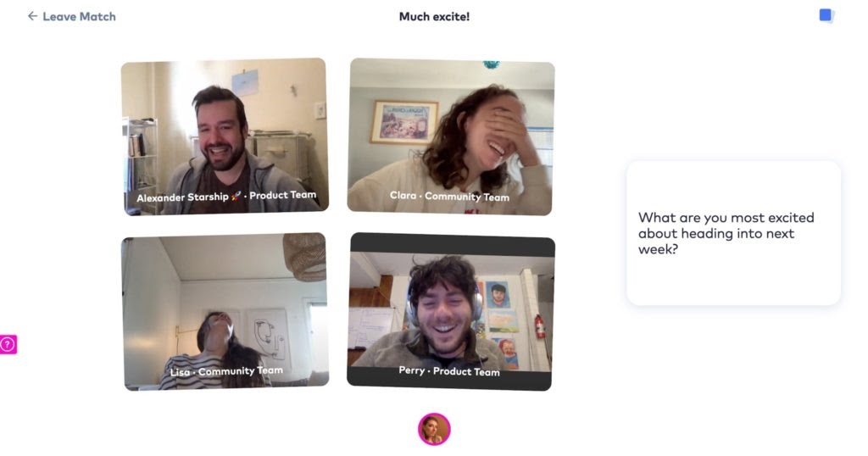This screenshot has height=456, width=868.
Task: Click the Much excite! match title
Action: 434,17
